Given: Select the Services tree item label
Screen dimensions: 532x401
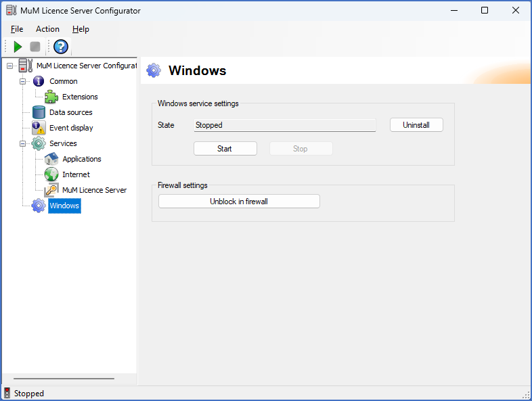Looking at the screenshot, I should point(63,144).
